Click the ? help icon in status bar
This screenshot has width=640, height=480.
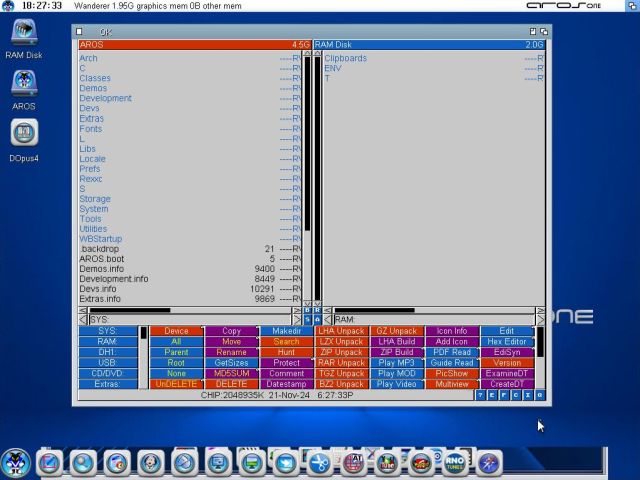tap(480, 395)
